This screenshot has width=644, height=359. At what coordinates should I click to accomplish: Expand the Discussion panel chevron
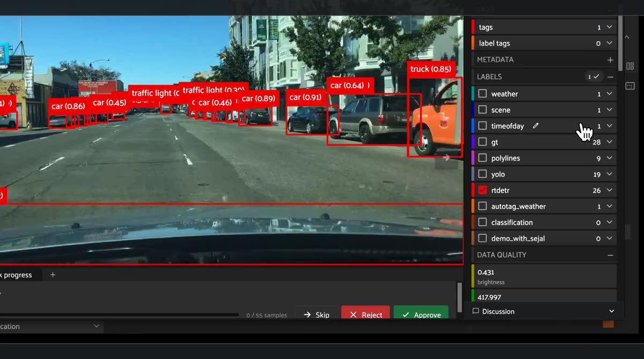tap(611, 311)
